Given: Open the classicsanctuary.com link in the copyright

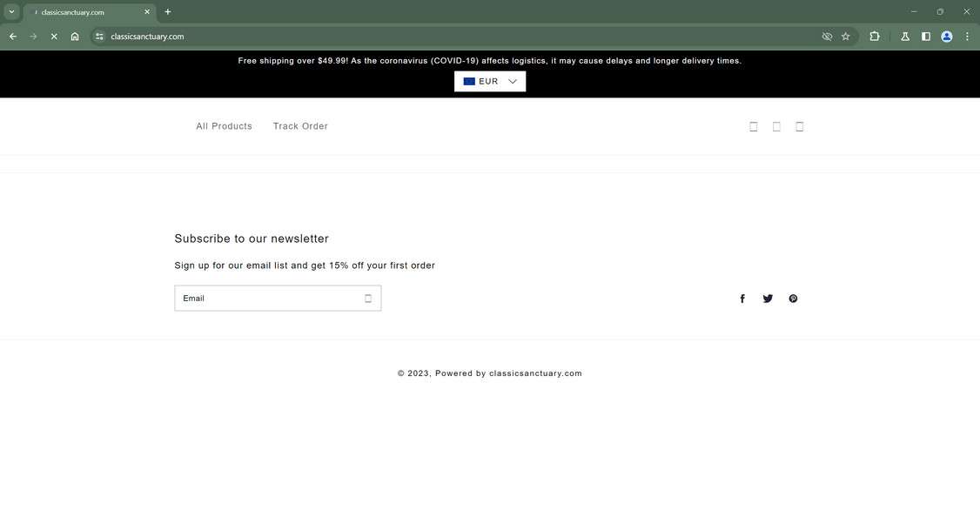Looking at the screenshot, I should click(x=535, y=373).
